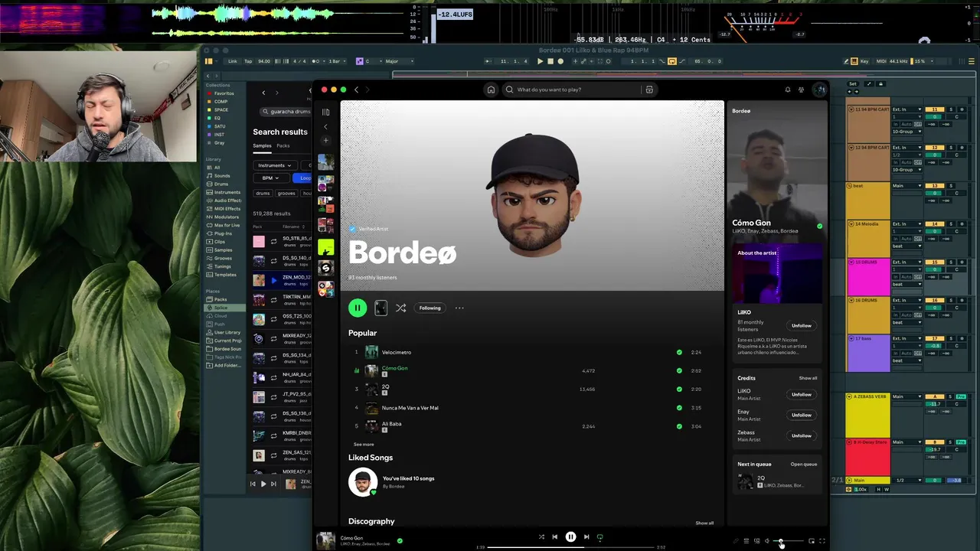Mute audio with the speaker icon
The image size is (980, 551).
click(x=766, y=541)
